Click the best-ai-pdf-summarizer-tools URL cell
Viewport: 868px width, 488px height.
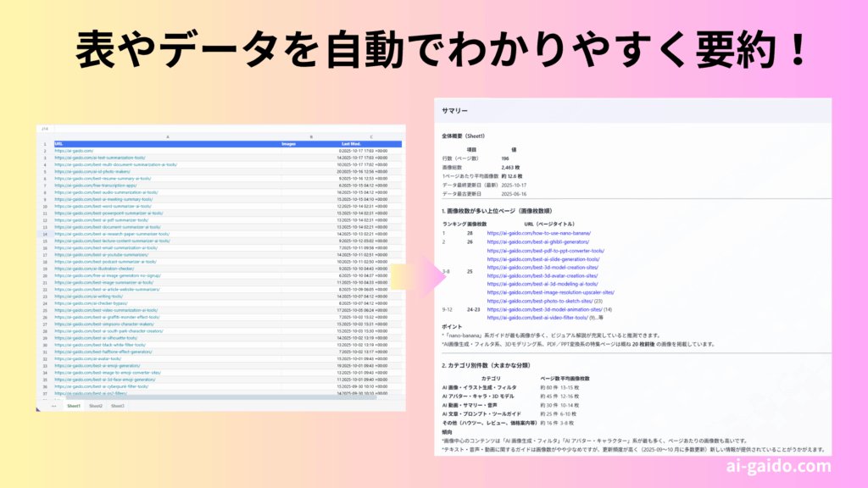(x=100, y=219)
